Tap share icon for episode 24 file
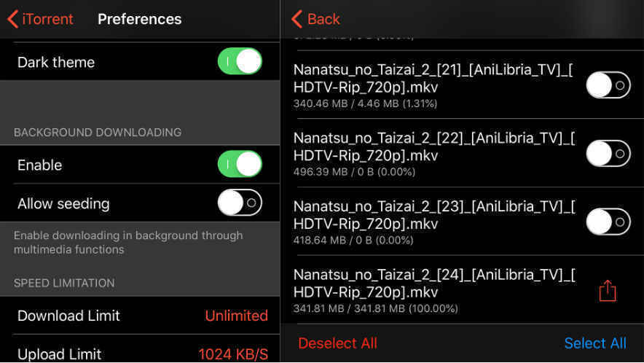Screen dimensions: 644x363 coord(608,291)
